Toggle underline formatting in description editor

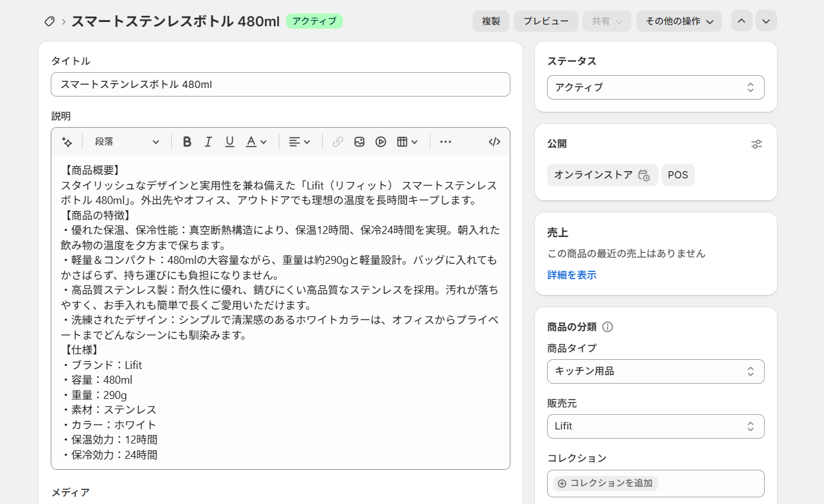[x=230, y=142]
